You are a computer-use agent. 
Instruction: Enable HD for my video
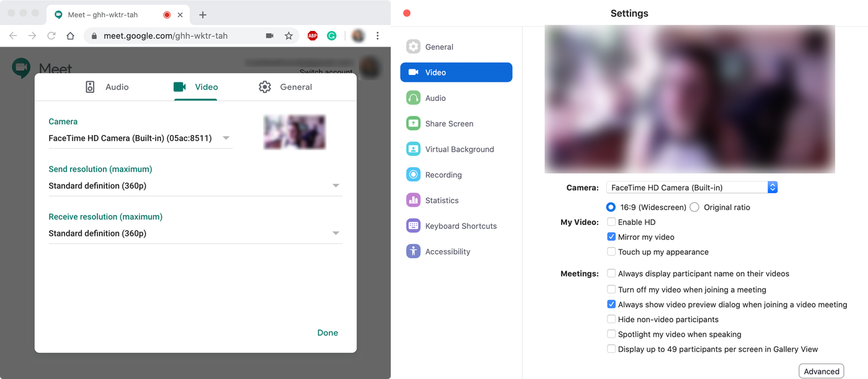[x=611, y=222]
